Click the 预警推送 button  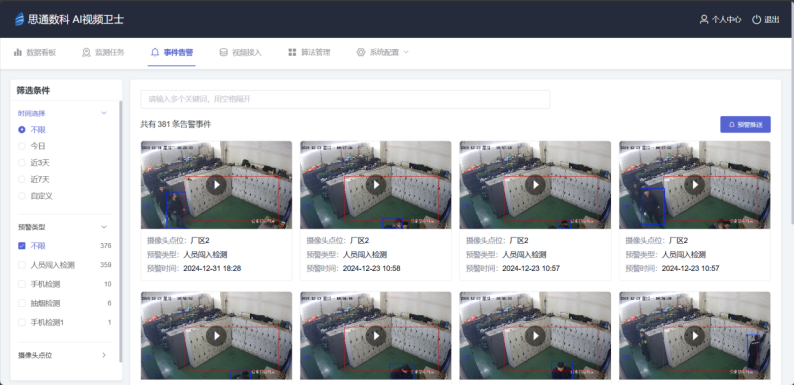[x=745, y=124]
